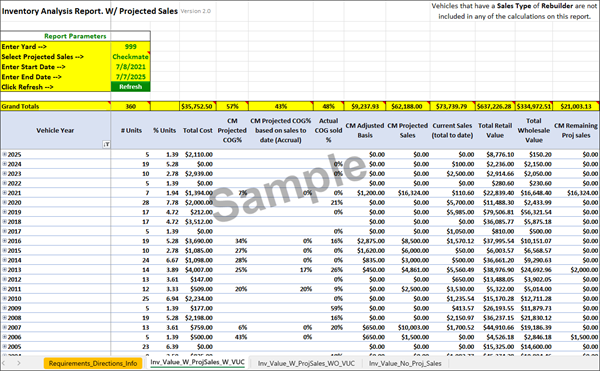Image resolution: width=600 pixels, height=371 pixels.
Task: Open the Vehicle Year filter dropdown
Action: (x=106, y=144)
